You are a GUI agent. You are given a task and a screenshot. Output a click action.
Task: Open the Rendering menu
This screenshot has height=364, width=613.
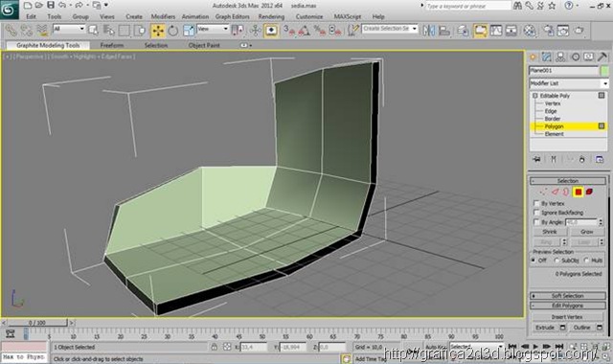click(x=271, y=17)
